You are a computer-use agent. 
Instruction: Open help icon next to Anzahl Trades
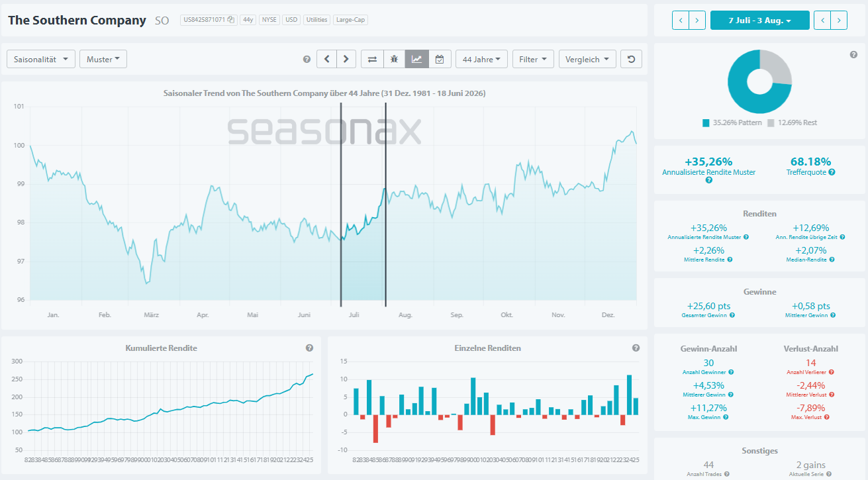coord(728,474)
